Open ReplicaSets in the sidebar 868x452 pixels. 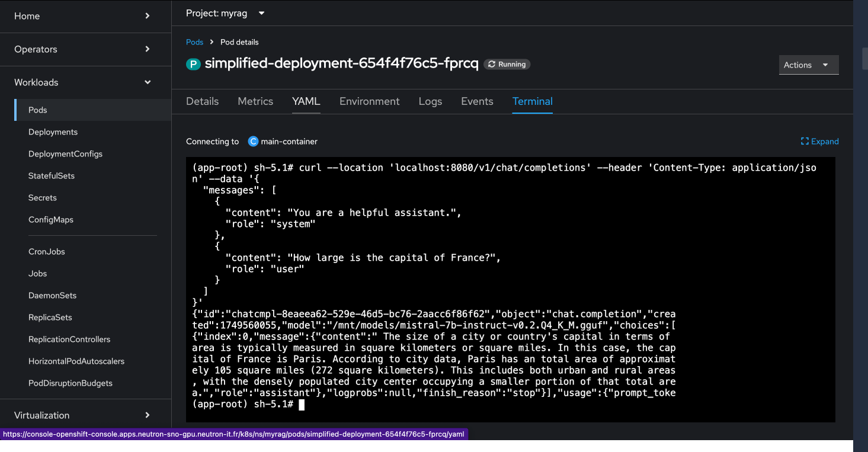click(x=93, y=318)
